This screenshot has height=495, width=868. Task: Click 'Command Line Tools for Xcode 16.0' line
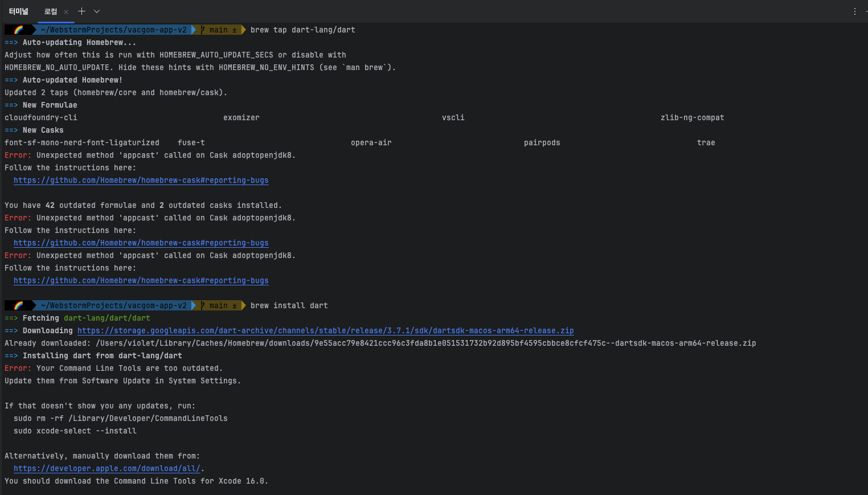tap(137, 481)
